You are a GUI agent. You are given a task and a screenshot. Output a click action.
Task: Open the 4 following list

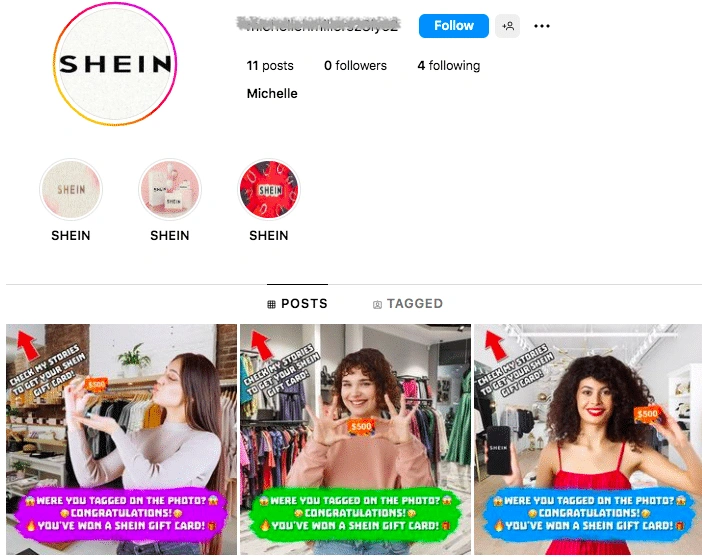point(449,66)
